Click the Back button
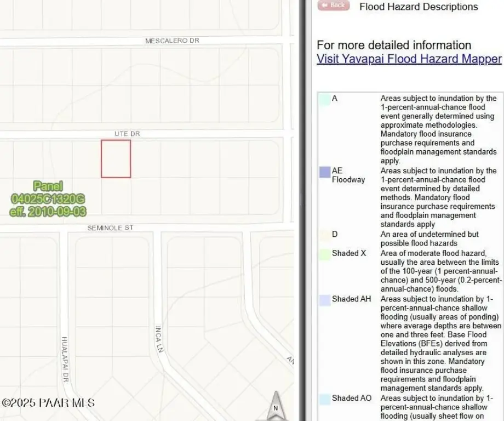 click(333, 5)
